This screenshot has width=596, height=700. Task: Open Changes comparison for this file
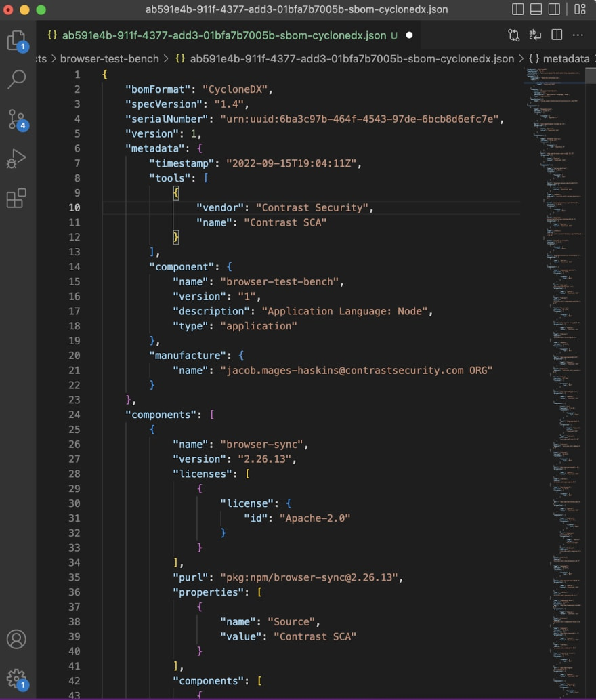point(513,35)
